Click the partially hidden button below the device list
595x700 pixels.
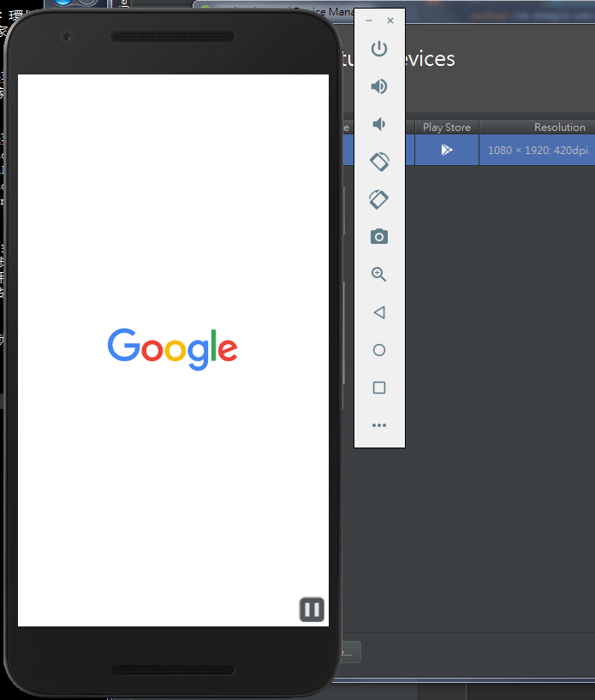pos(351,652)
